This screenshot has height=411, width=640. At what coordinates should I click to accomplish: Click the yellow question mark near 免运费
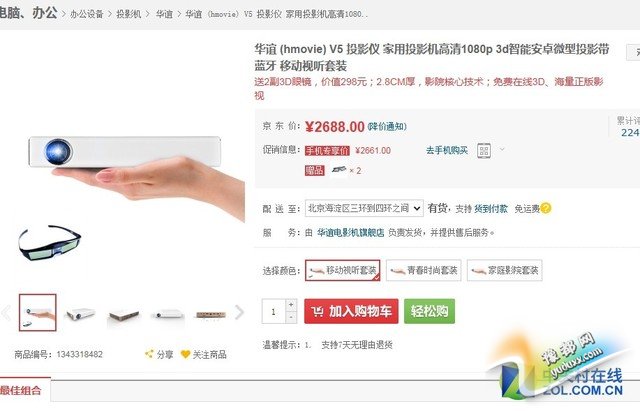(x=546, y=208)
